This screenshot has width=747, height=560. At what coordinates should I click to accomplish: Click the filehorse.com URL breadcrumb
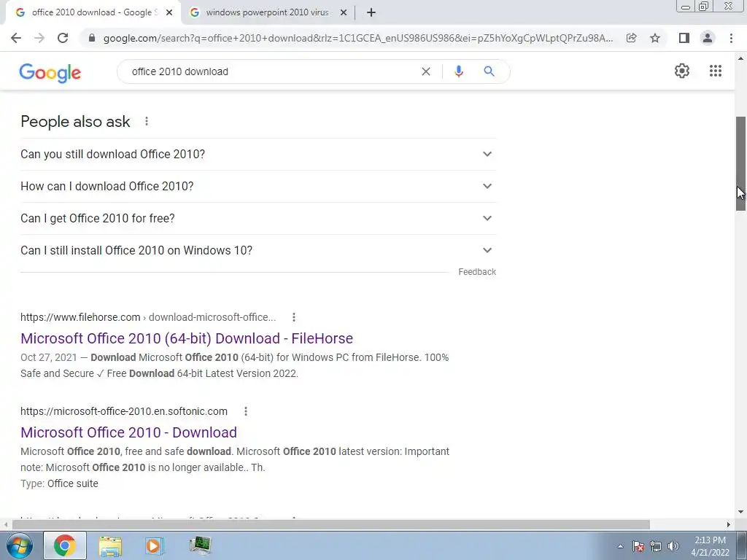click(x=148, y=317)
